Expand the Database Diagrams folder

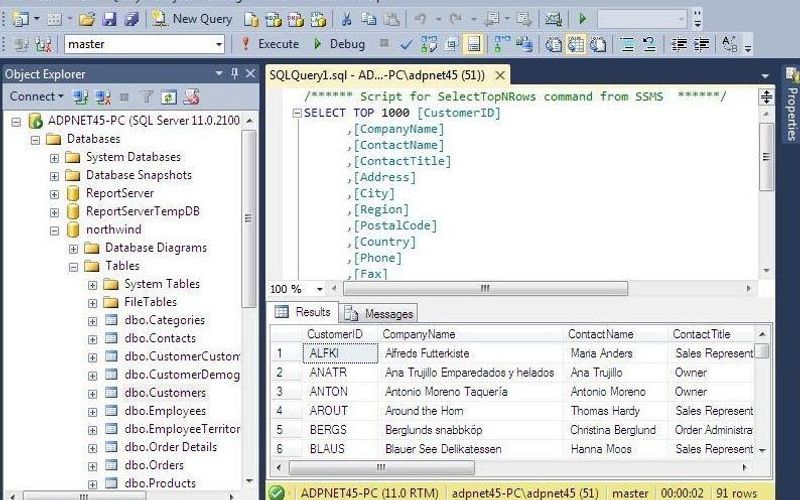click(73, 249)
